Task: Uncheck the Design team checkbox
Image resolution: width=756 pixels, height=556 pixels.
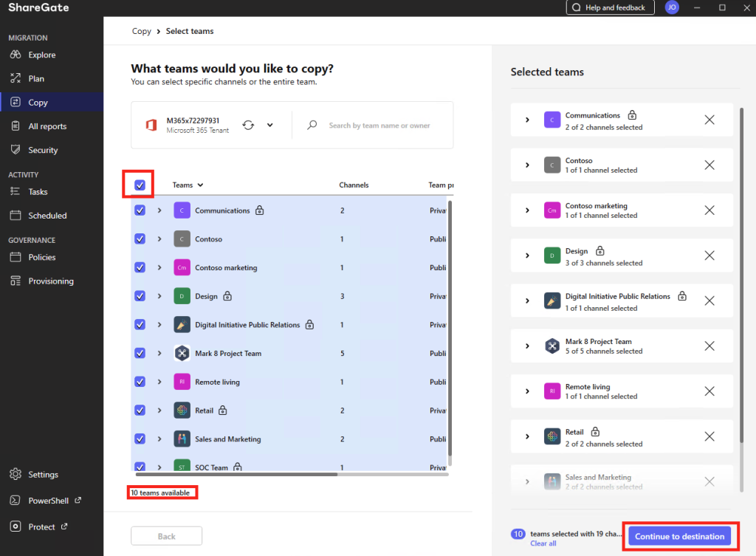Action: [140, 296]
